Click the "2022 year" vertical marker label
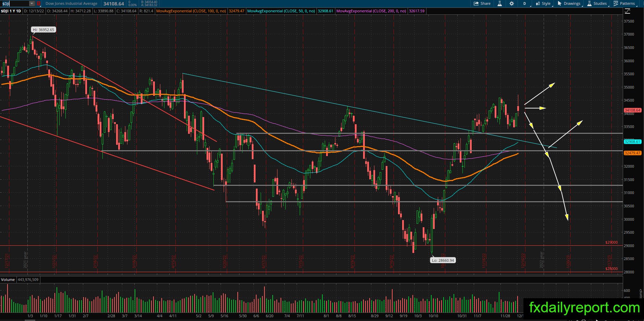 pos(542,260)
